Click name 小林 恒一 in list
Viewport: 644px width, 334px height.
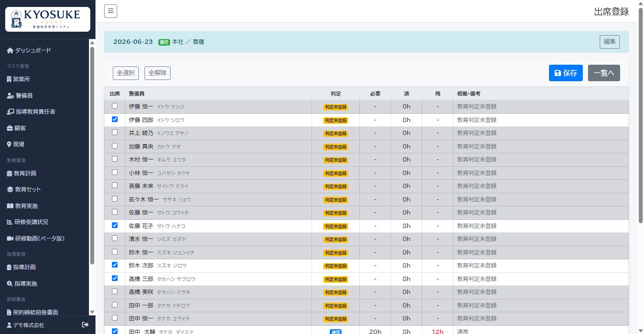tap(141, 173)
